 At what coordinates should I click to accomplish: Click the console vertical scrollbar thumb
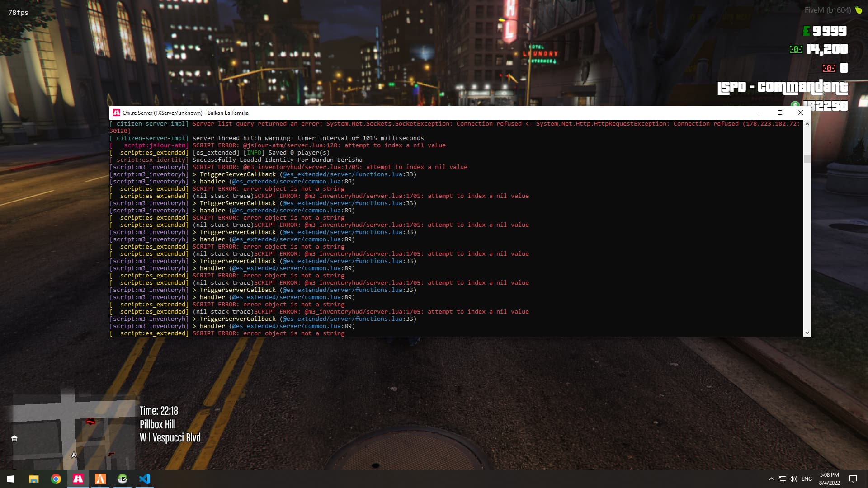(807, 159)
